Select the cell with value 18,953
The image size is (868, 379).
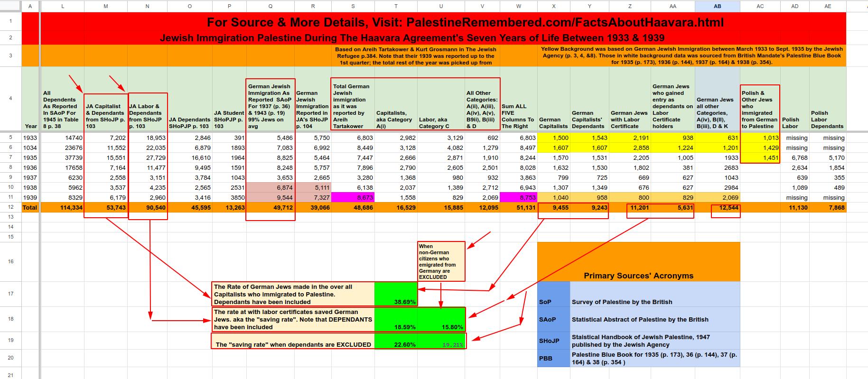pos(147,138)
